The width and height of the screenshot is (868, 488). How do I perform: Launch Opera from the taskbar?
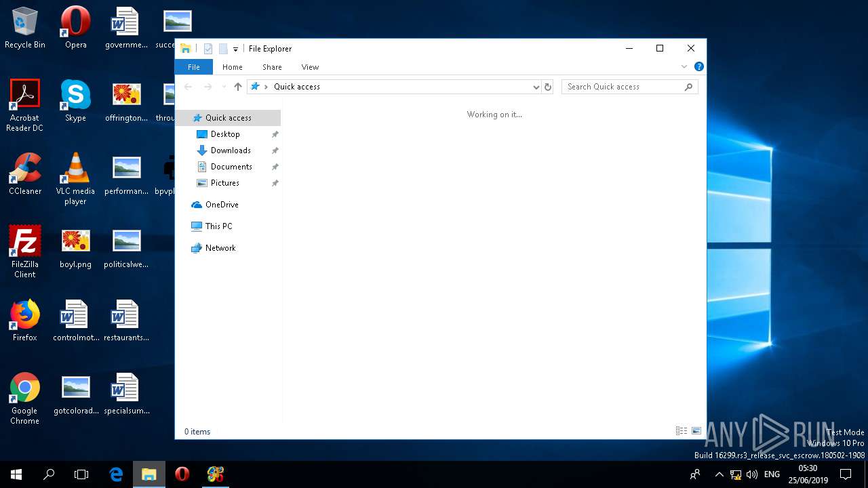182,474
